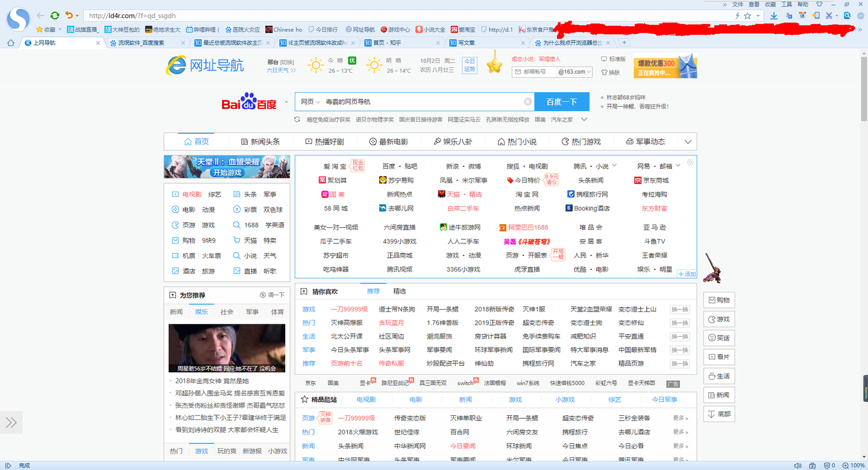
Task: Open the 新闻头条 navigation tab
Action: (x=260, y=142)
